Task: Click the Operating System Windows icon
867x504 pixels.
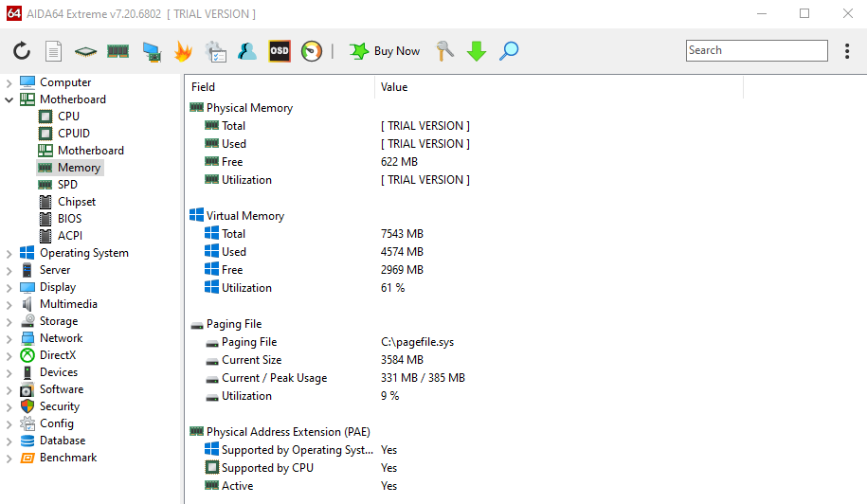Action: [27, 253]
